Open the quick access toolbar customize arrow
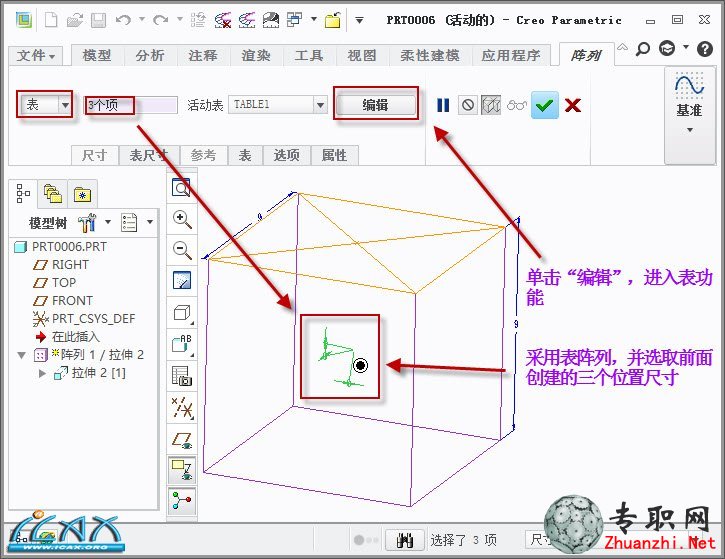725x559 pixels. pyautogui.click(x=359, y=20)
